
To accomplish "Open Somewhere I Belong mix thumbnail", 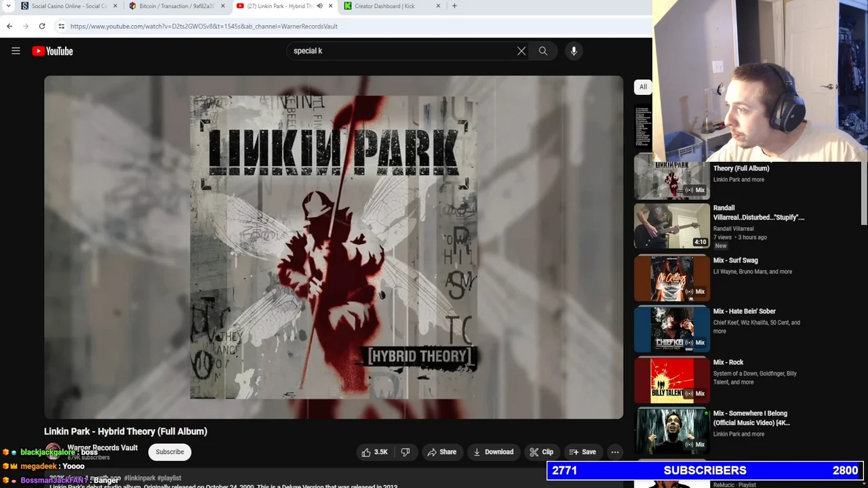I will tap(671, 431).
